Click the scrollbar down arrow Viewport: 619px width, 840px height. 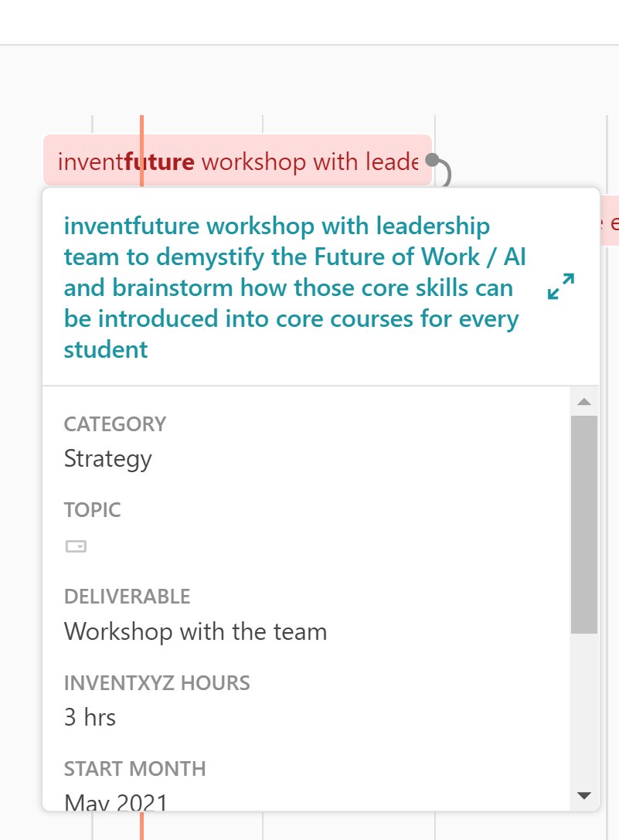pos(584,795)
